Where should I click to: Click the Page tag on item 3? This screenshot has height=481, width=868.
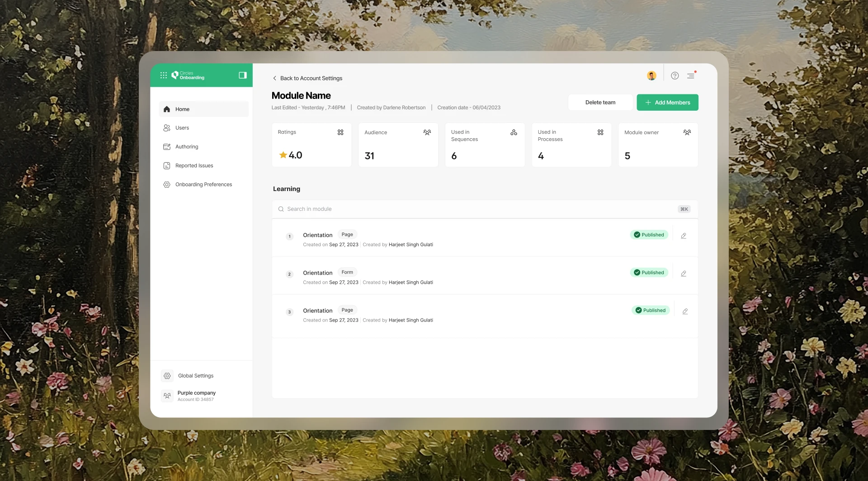[x=347, y=310]
